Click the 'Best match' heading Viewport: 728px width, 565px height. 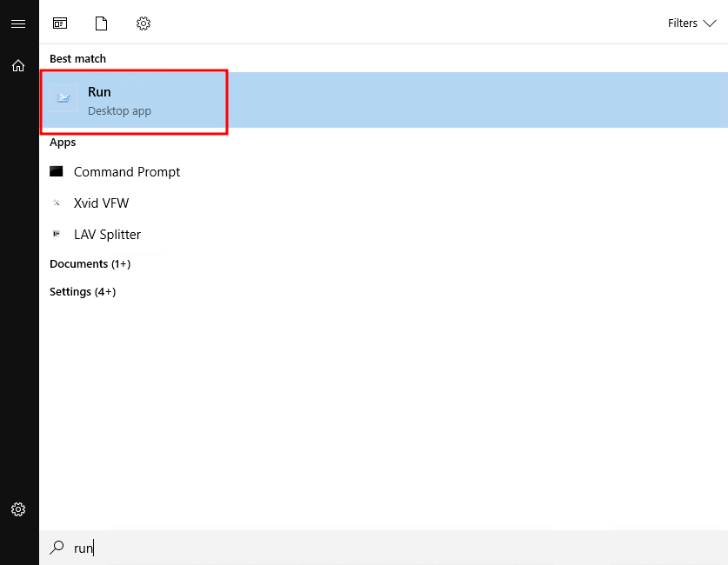click(77, 59)
